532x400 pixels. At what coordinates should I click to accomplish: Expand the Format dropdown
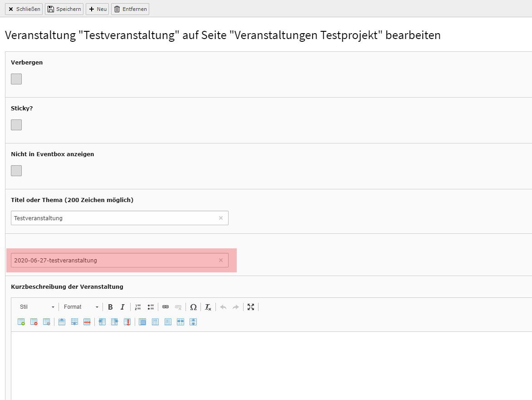[x=81, y=307]
